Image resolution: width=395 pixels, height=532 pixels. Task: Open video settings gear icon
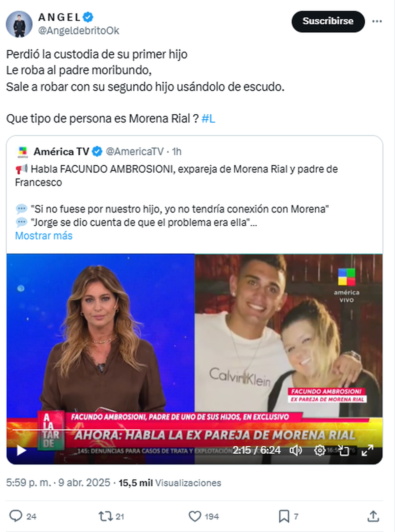[x=320, y=450]
